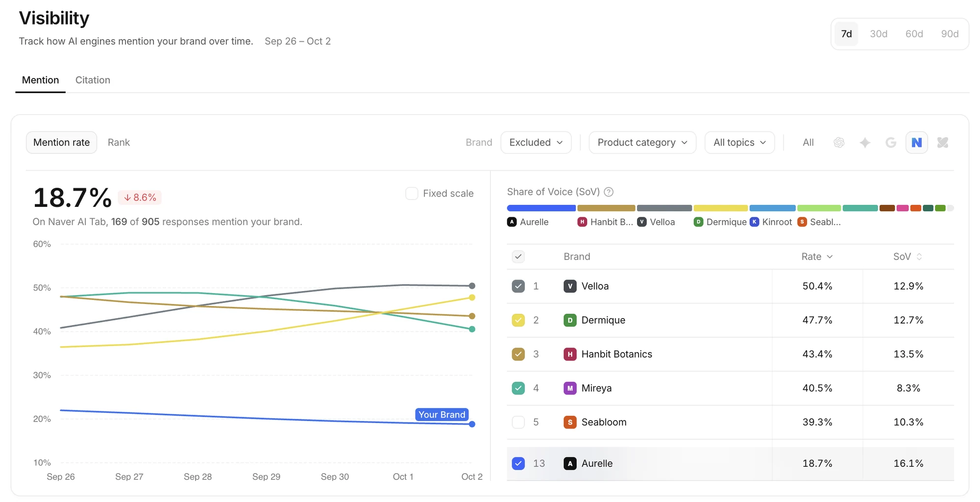Switch to the Rank view

(119, 143)
